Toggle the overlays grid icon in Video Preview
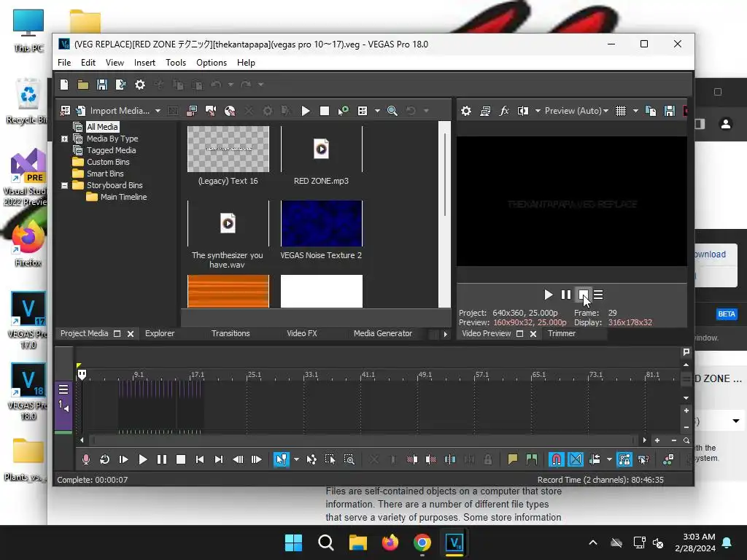The width and height of the screenshot is (747, 560). [620, 111]
